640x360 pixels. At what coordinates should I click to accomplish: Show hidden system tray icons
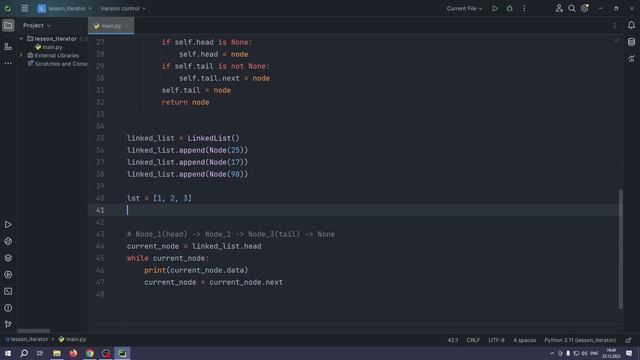click(x=552, y=353)
